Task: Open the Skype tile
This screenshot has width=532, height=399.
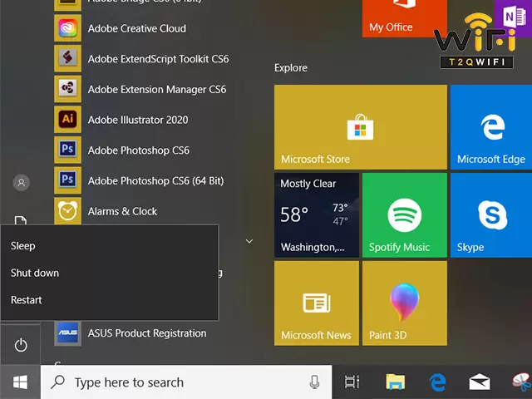Action: coord(491,215)
